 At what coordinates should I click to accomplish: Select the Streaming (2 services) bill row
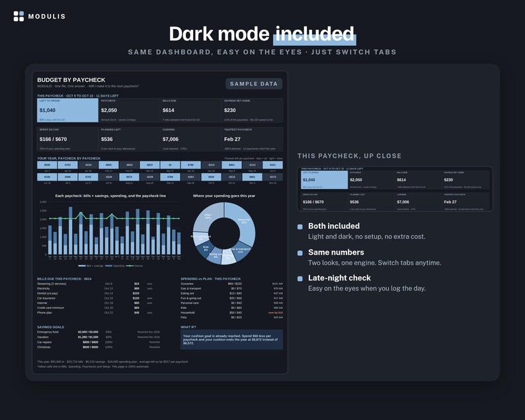95,284
